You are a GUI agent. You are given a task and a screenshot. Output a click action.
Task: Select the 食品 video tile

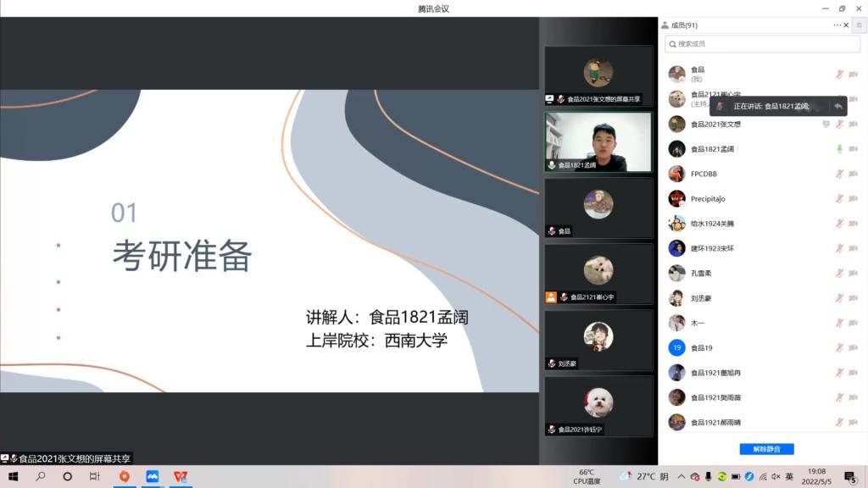[x=598, y=208]
